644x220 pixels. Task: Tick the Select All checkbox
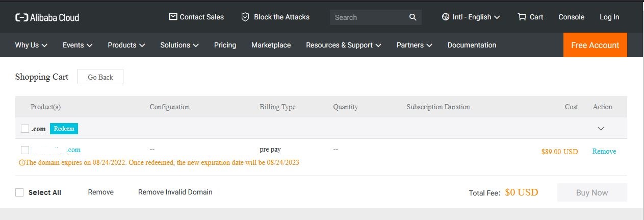pos(19,192)
